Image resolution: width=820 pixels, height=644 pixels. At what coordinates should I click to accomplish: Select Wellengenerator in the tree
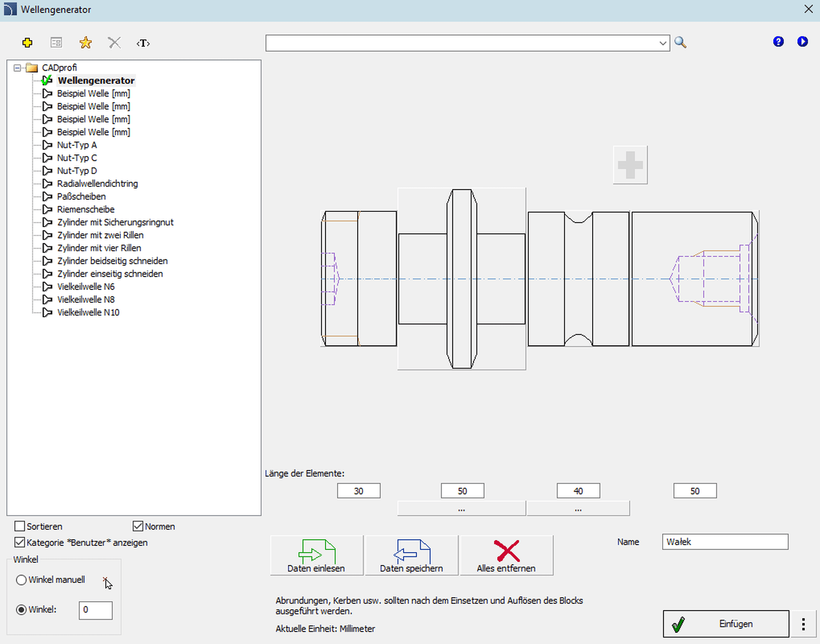(x=96, y=80)
